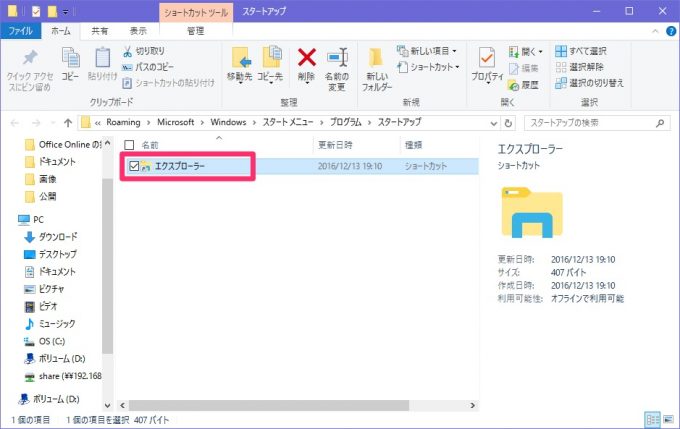Click プログラム in the address path
The width and height of the screenshot is (680, 429).
point(346,122)
